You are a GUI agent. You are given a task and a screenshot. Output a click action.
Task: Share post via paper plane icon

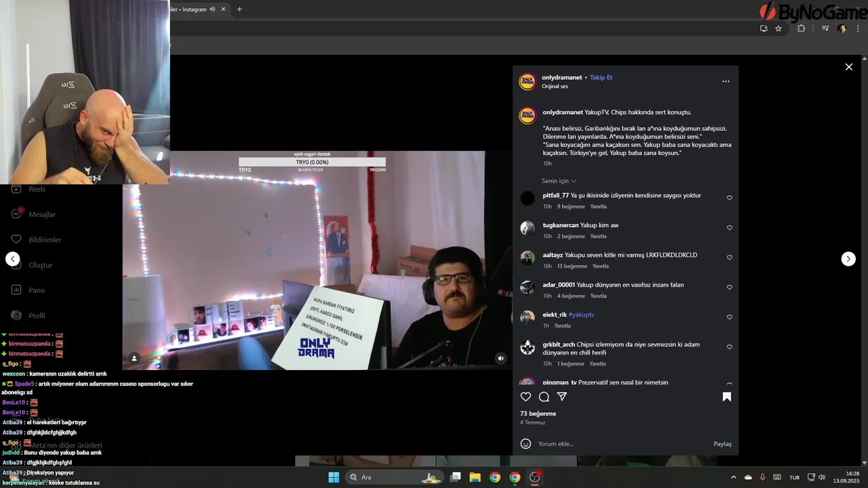561,397
